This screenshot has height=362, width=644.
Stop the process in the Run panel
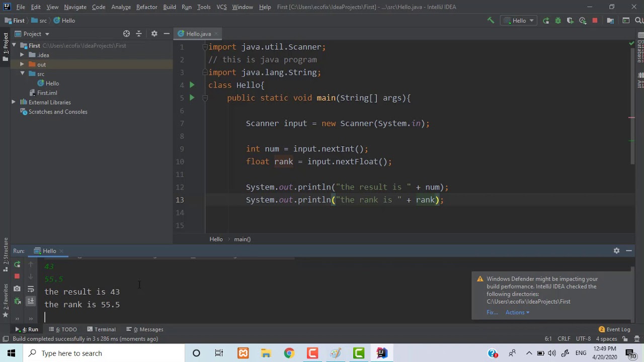17,276
